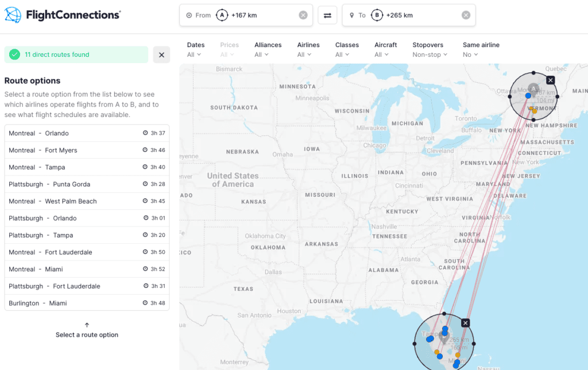Expand the Classes filter
The height and width of the screenshot is (370, 588).
pos(347,50)
